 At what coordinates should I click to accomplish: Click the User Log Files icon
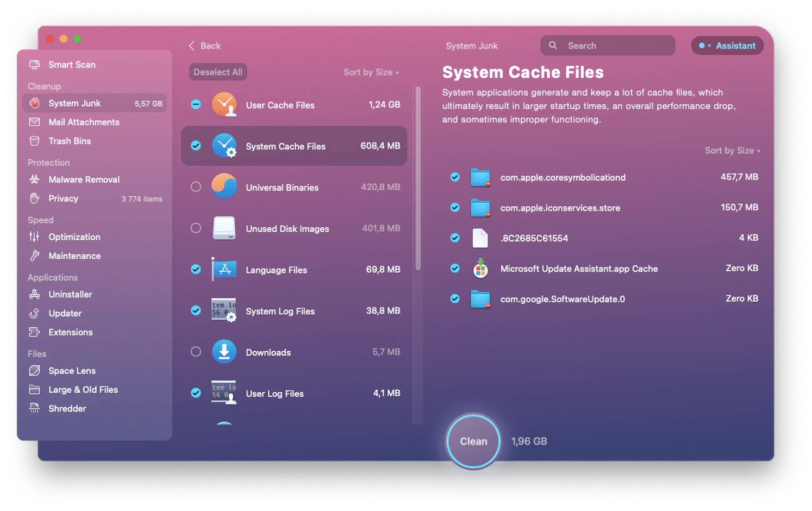coord(224,392)
